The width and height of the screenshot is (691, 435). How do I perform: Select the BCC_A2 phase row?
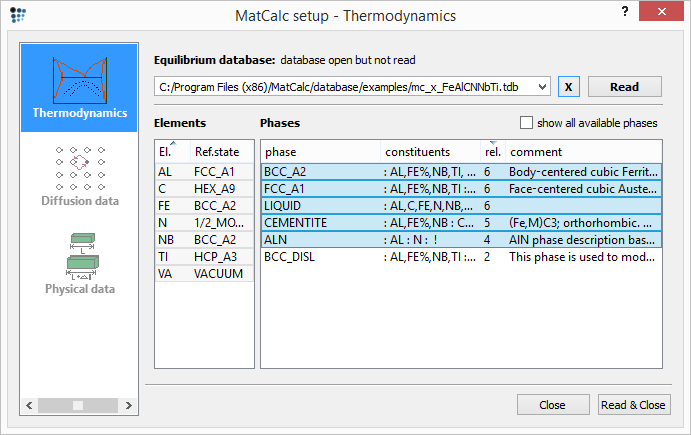(461, 171)
